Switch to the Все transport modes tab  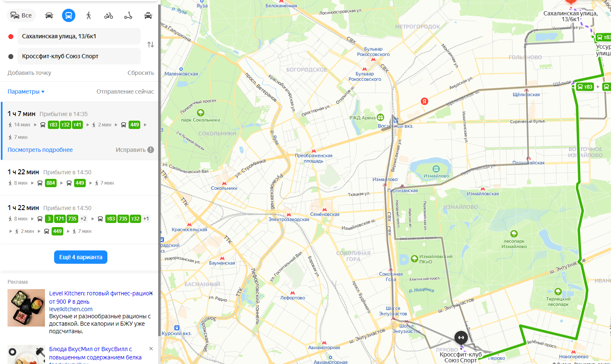(21, 15)
